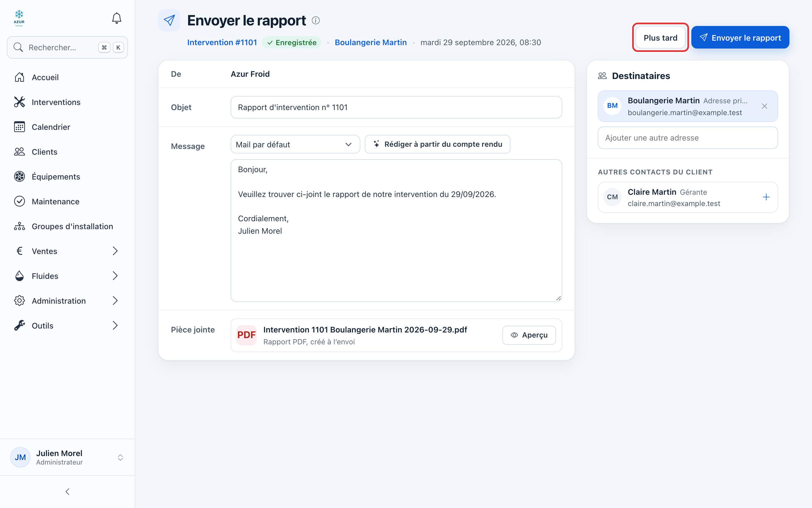This screenshot has height=508, width=812.
Task: Click the date 'mardi 29 septembre 2026, 08:30'
Action: pos(480,43)
